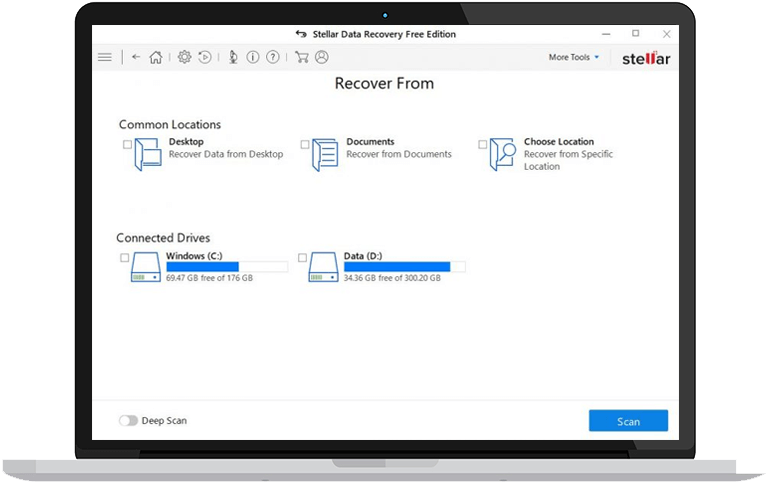This screenshot has width=772, height=488.
Task: Enable the Deep Scan toggle
Action: coord(129,421)
